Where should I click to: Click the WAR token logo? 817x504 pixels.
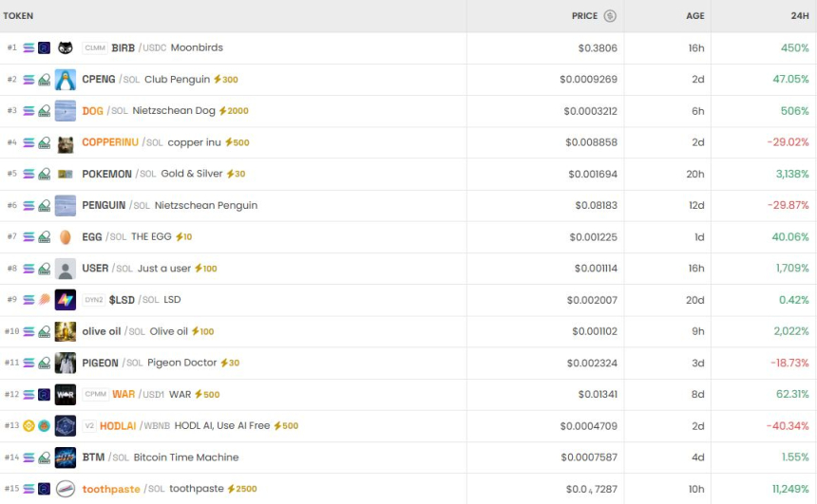[x=66, y=394]
